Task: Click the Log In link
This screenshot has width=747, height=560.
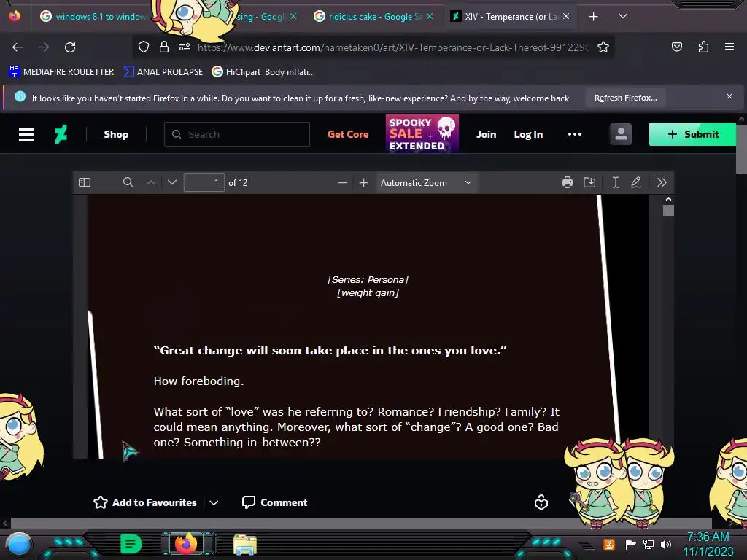Action: pos(528,134)
